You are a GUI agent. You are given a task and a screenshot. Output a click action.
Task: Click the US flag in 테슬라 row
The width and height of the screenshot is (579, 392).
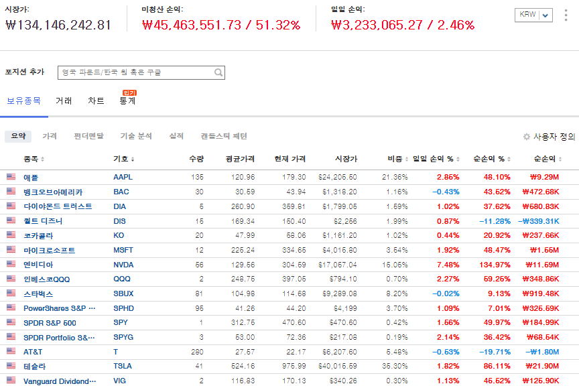click(x=11, y=365)
